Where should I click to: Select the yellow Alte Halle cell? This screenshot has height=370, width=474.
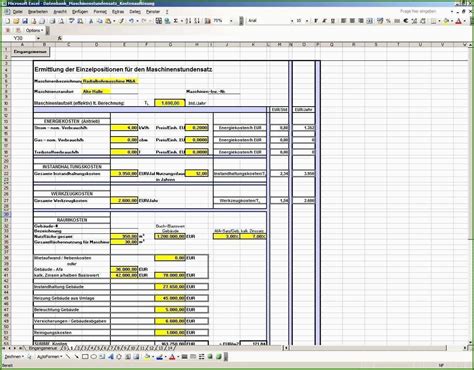click(97, 91)
